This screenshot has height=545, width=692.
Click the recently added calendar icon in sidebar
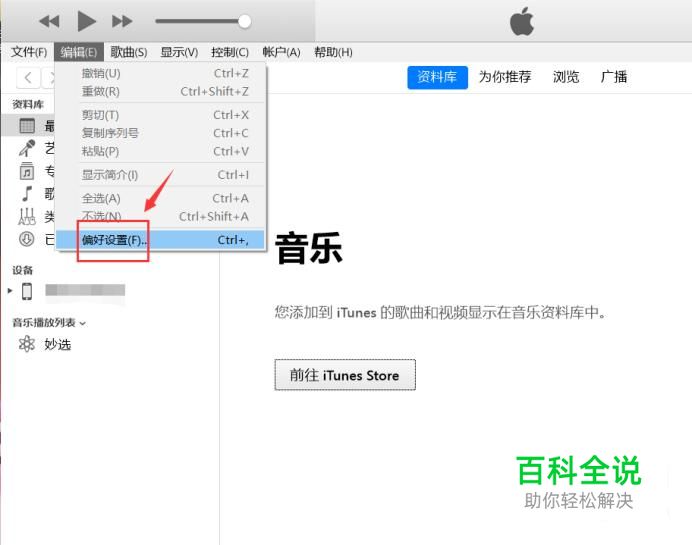coord(27,126)
